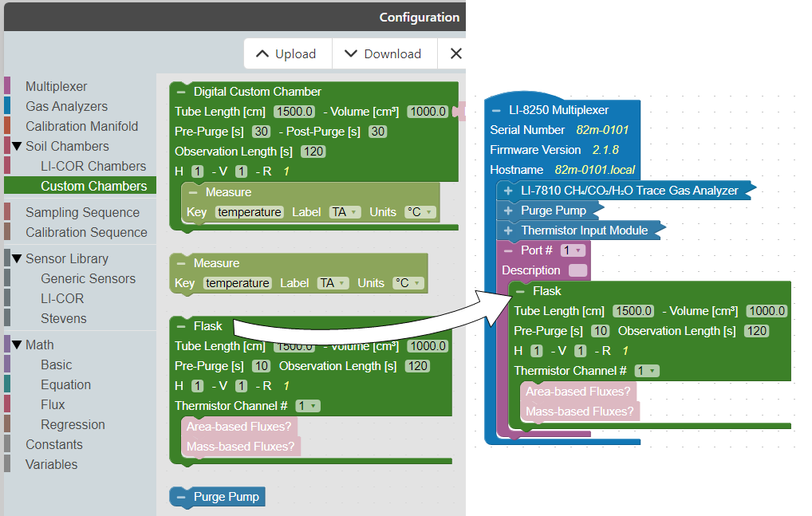Viewport: 812px width, 516px height.
Task: Collapse the Flask block in workspace
Action: pyautogui.click(x=520, y=291)
